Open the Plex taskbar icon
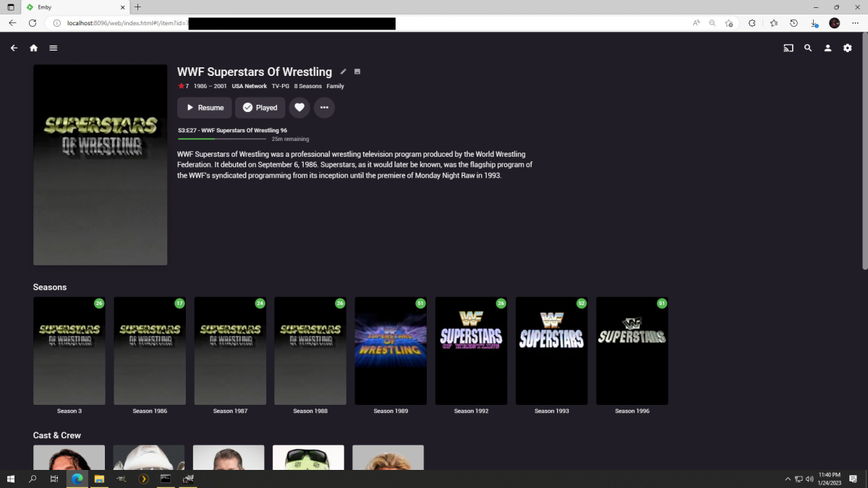Viewport: 868px width, 488px height. coord(143,479)
